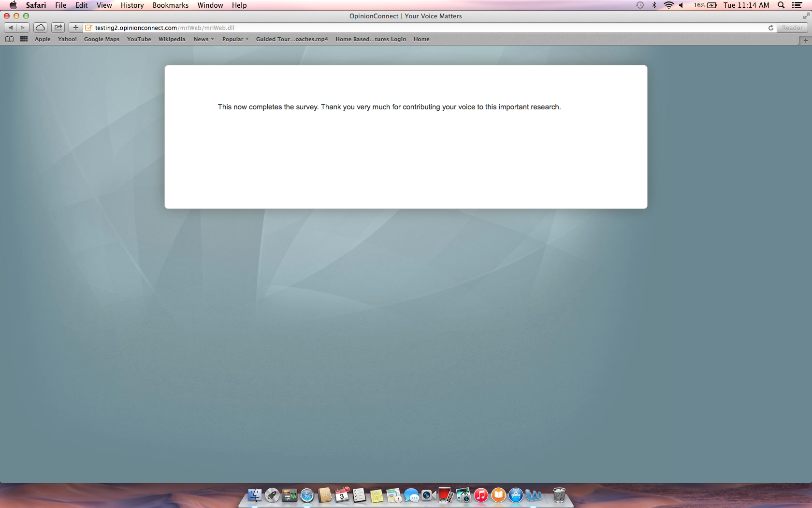Open the History menu
Viewport: 812px width, 508px height.
point(132,5)
